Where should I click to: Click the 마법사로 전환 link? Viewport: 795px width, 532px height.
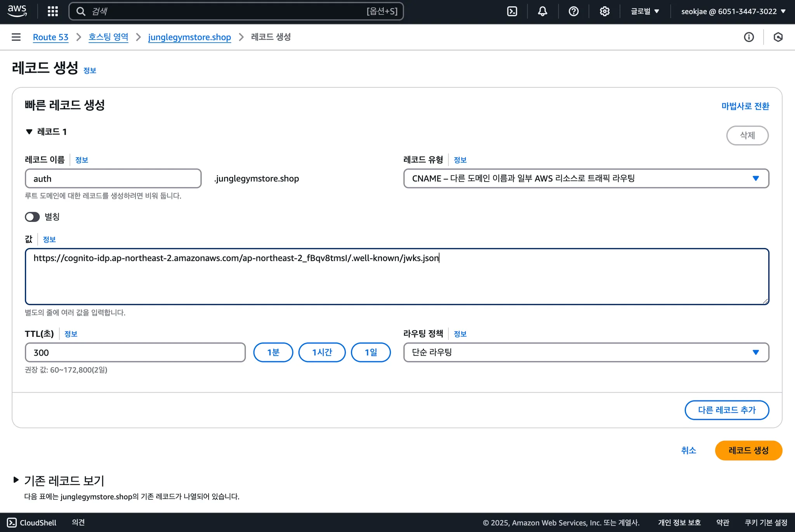pyautogui.click(x=745, y=106)
